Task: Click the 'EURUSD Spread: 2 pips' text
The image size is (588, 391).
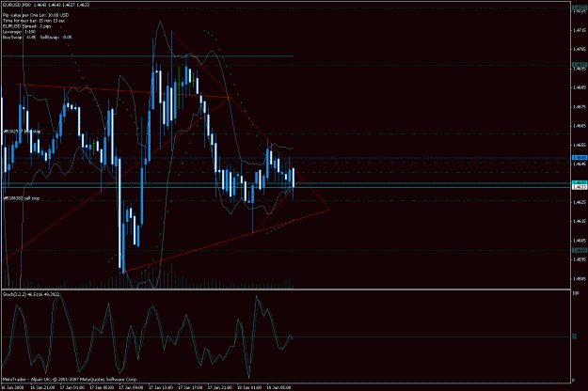Action: [27, 26]
